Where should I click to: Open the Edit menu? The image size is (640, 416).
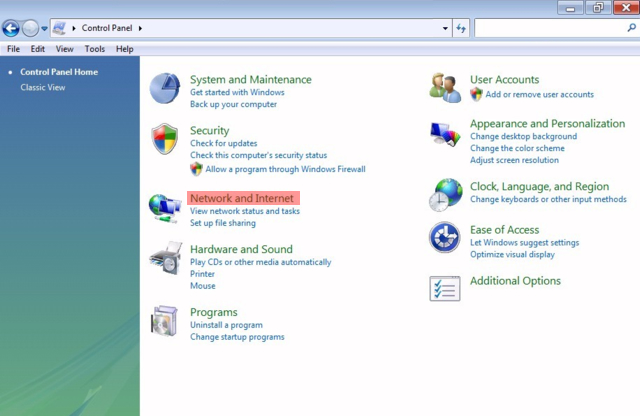[38, 49]
